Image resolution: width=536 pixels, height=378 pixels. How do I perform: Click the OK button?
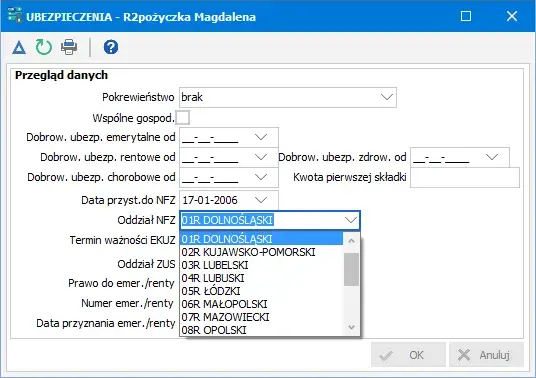[408, 355]
